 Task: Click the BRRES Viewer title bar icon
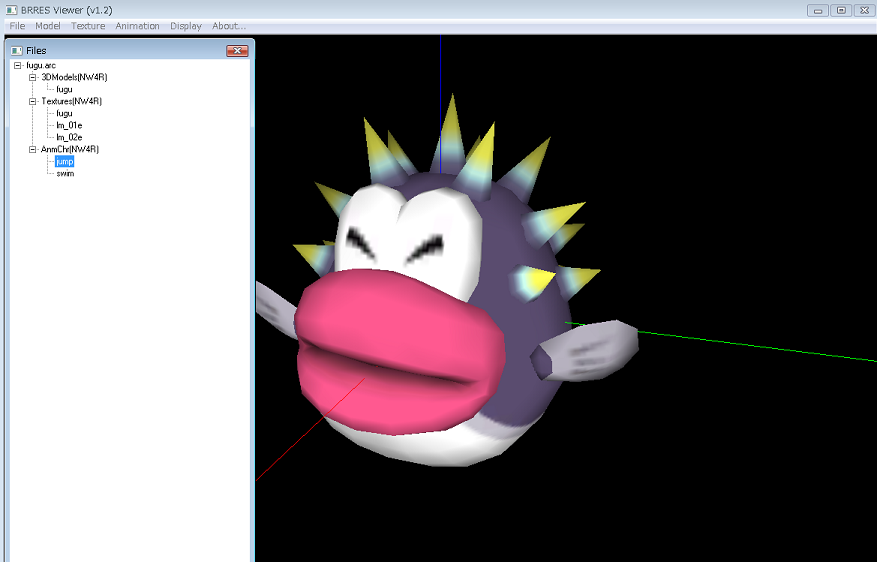pos(11,10)
